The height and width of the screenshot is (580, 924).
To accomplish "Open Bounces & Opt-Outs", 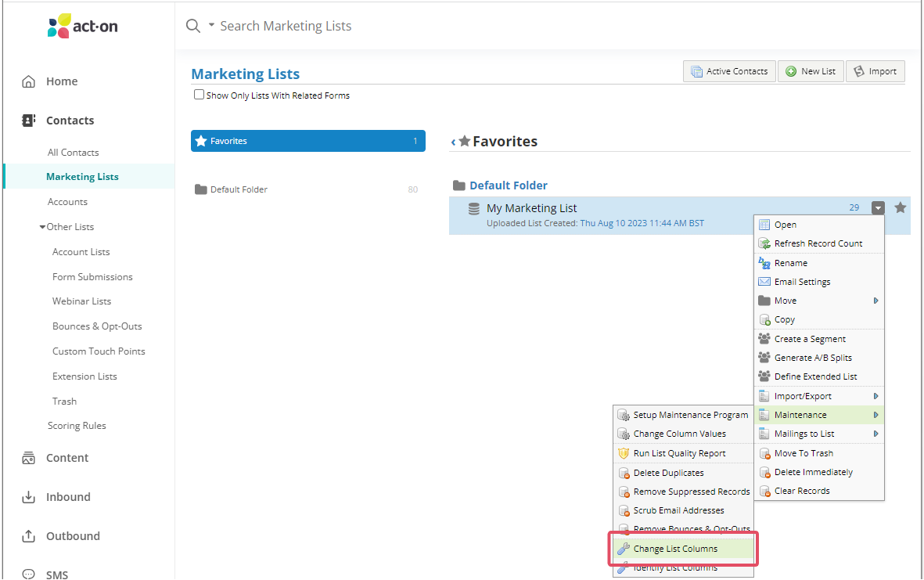I will point(97,326).
